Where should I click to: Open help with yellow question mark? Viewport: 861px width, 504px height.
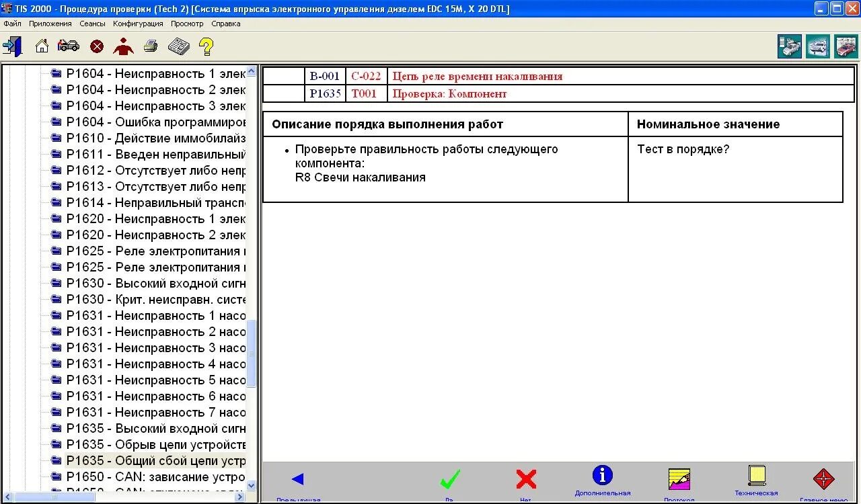[206, 46]
